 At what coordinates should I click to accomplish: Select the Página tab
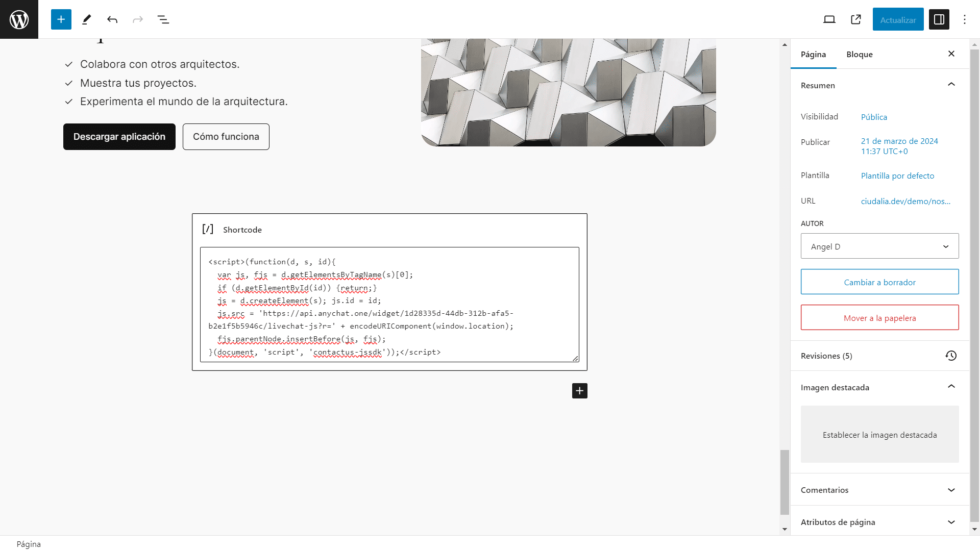click(813, 54)
